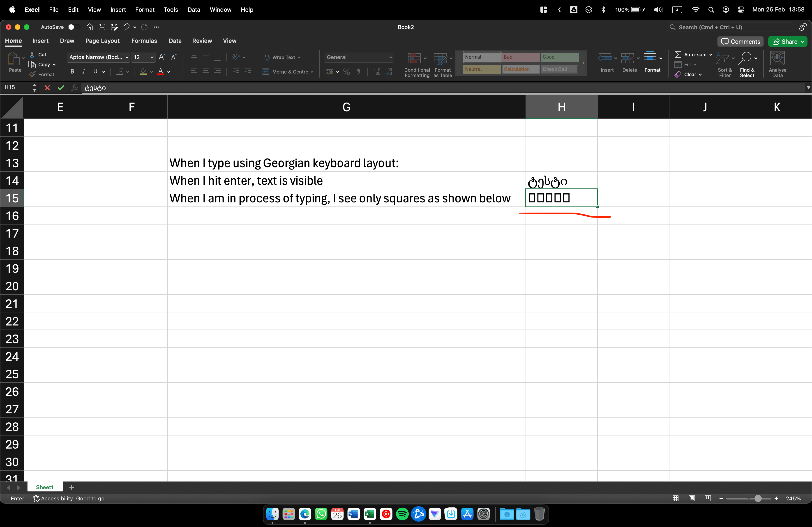Expand Merge & Centre dropdown arrow
812x527 pixels.
click(312, 72)
